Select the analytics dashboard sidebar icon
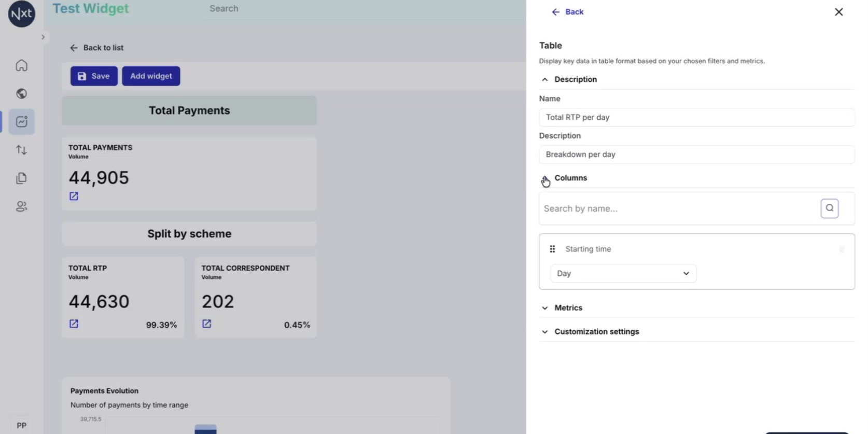 click(21, 122)
